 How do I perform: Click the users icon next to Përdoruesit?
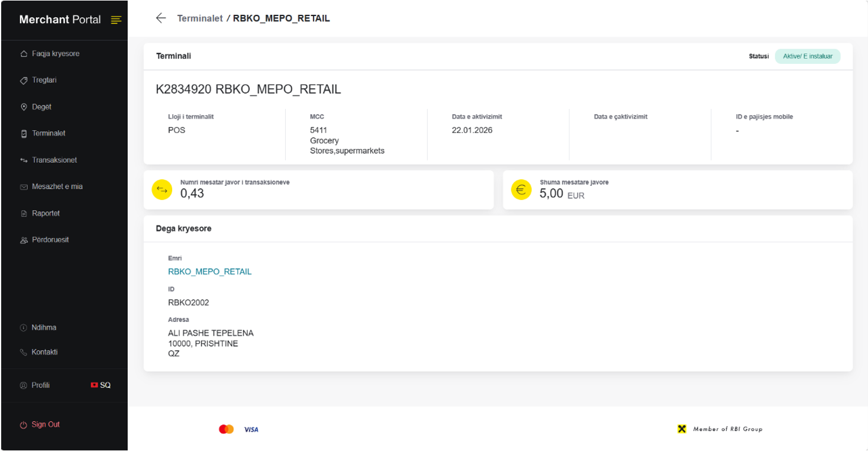24,240
